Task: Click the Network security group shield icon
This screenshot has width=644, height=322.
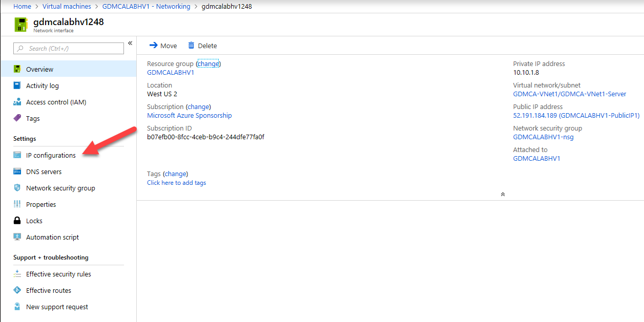Action: [17, 188]
